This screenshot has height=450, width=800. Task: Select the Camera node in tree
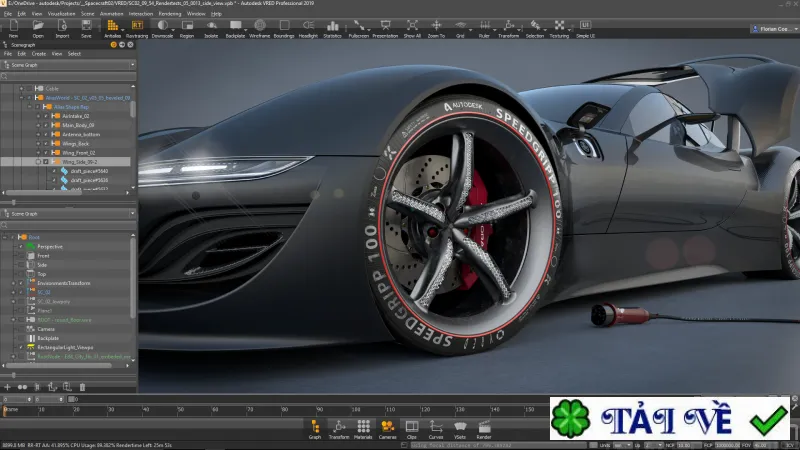click(46, 329)
